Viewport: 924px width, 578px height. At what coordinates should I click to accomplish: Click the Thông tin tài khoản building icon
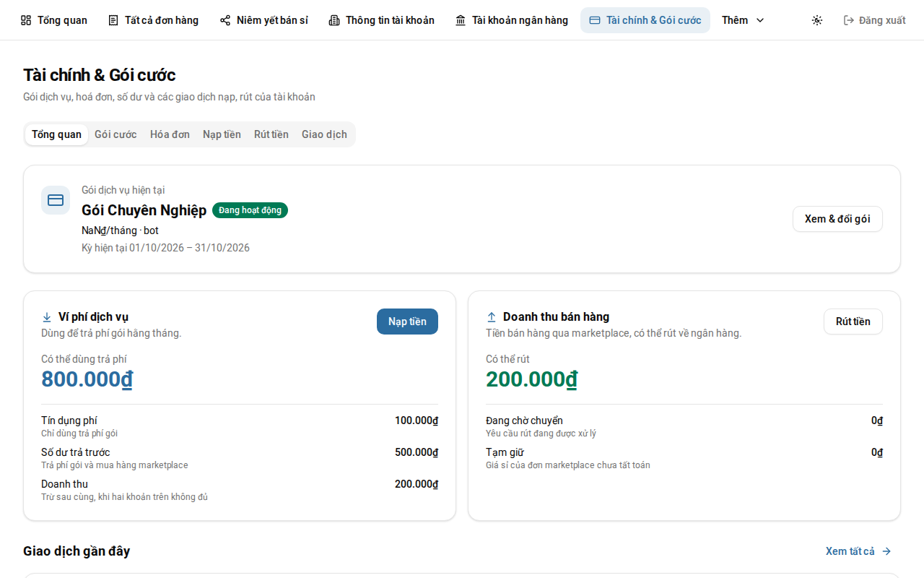[x=334, y=20]
